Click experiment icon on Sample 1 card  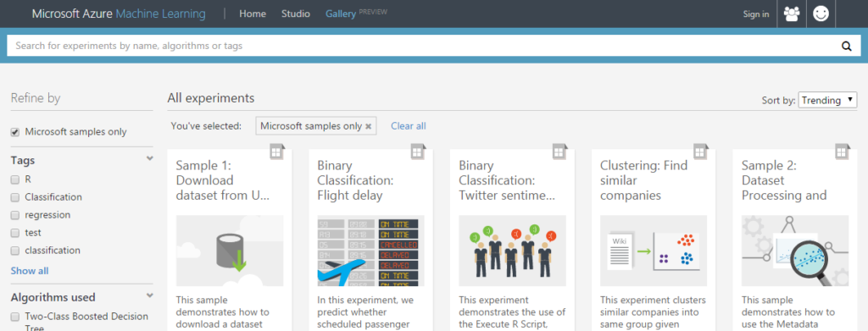pyautogui.click(x=277, y=152)
